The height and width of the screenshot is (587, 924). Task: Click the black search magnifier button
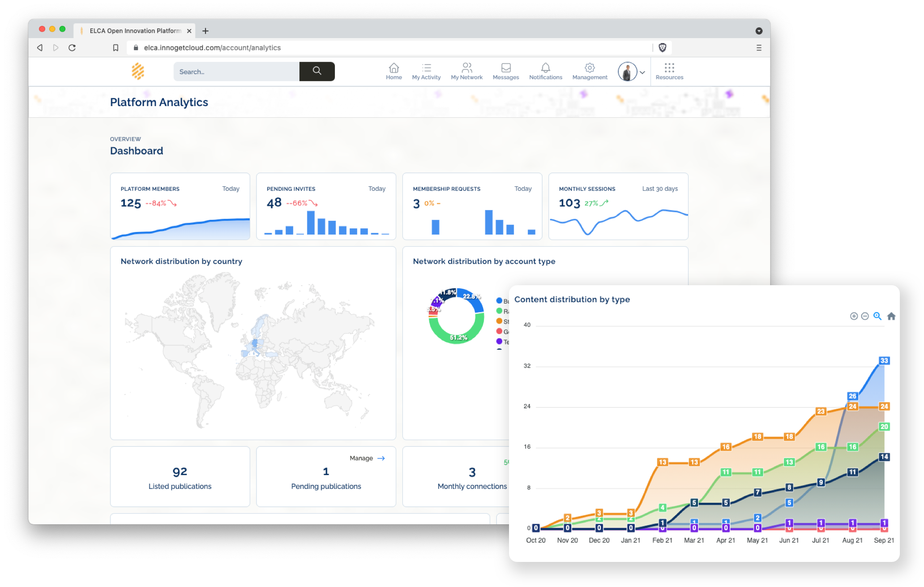pos(317,71)
